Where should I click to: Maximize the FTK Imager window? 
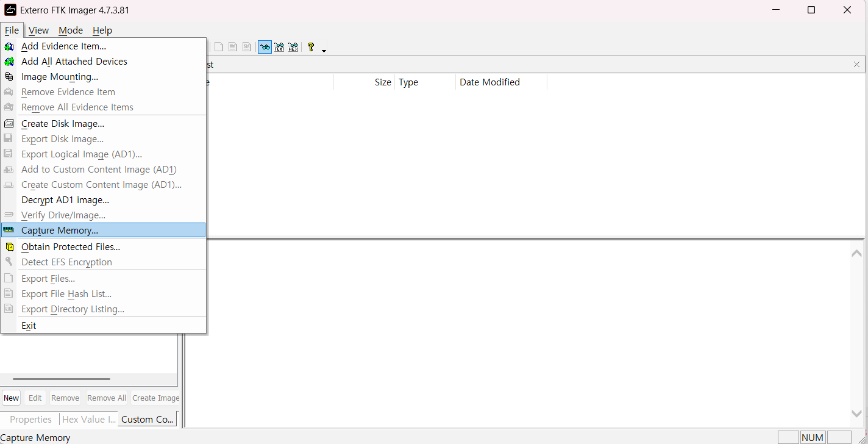click(x=811, y=10)
